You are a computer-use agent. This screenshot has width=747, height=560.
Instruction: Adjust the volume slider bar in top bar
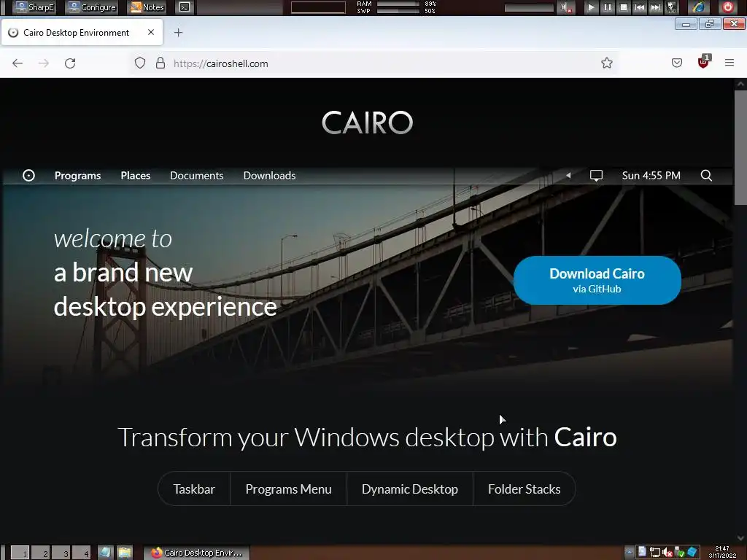pos(530,7)
